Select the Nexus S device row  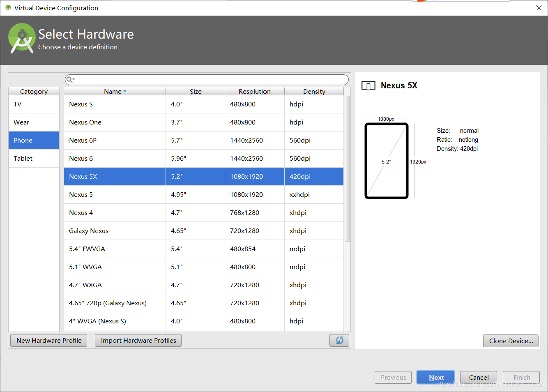(204, 104)
